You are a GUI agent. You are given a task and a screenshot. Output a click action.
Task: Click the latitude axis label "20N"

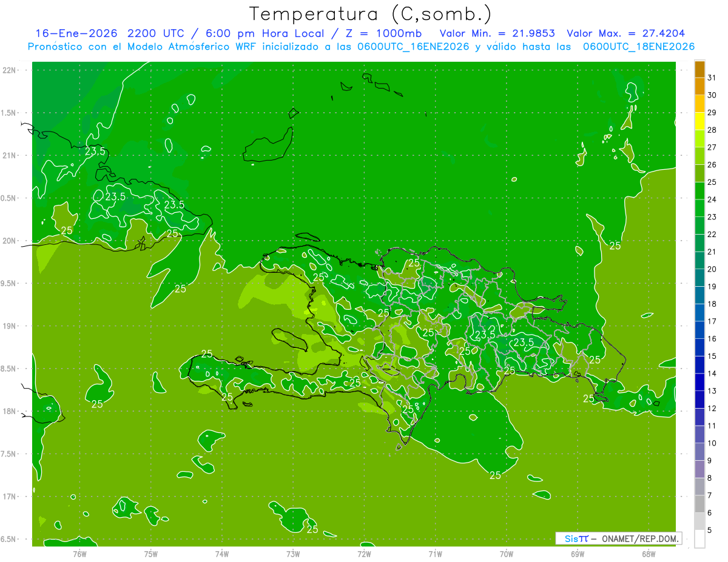[x=10, y=241]
